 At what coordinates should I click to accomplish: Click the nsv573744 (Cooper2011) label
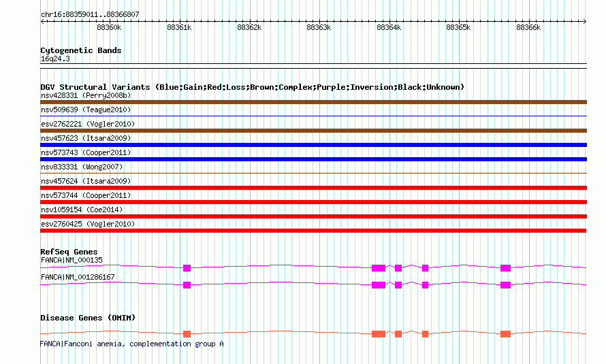pos(86,195)
